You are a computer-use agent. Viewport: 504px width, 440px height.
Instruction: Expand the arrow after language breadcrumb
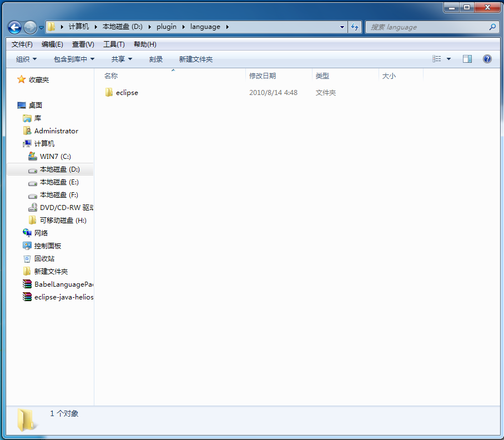pyautogui.click(x=227, y=27)
